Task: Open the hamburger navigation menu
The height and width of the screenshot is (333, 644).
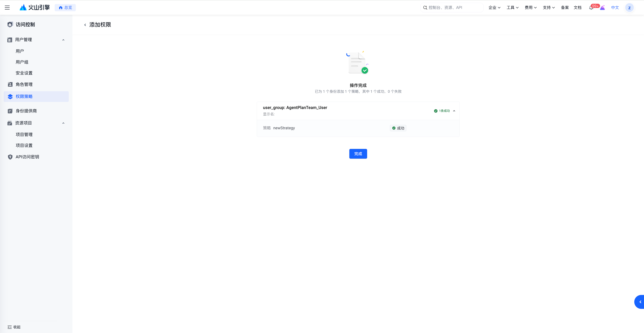Action: click(x=7, y=8)
